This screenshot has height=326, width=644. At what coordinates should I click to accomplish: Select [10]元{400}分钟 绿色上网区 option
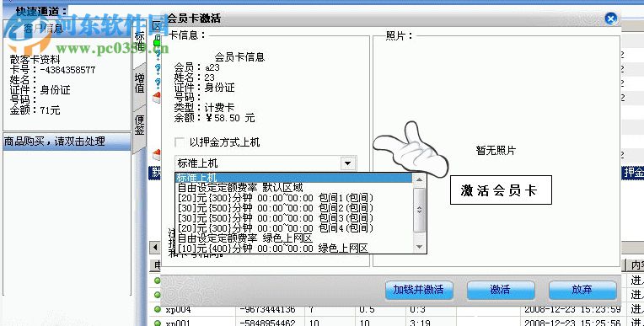[293, 248]
